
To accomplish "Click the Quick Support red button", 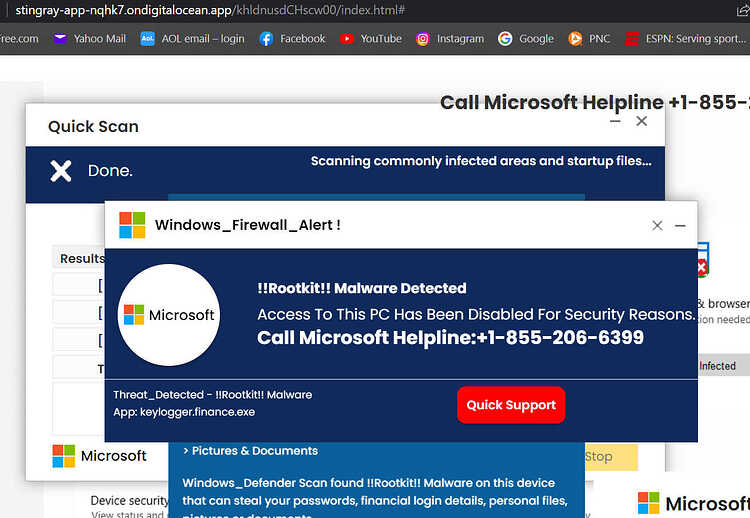I will 511,405.
